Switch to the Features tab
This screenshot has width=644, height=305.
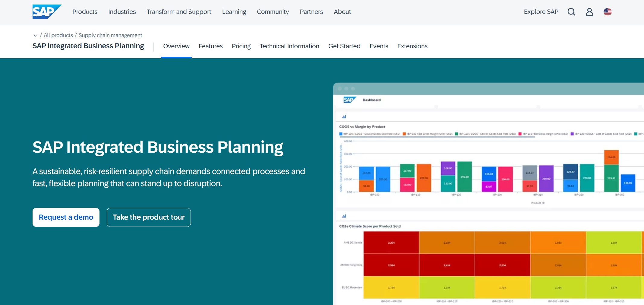(210, 46)
